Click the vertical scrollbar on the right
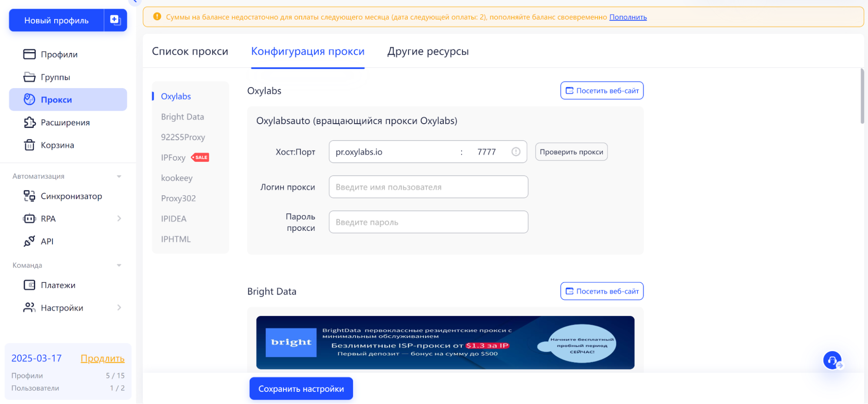The width and height of the screenshot is (868, 404). [862, 96]
